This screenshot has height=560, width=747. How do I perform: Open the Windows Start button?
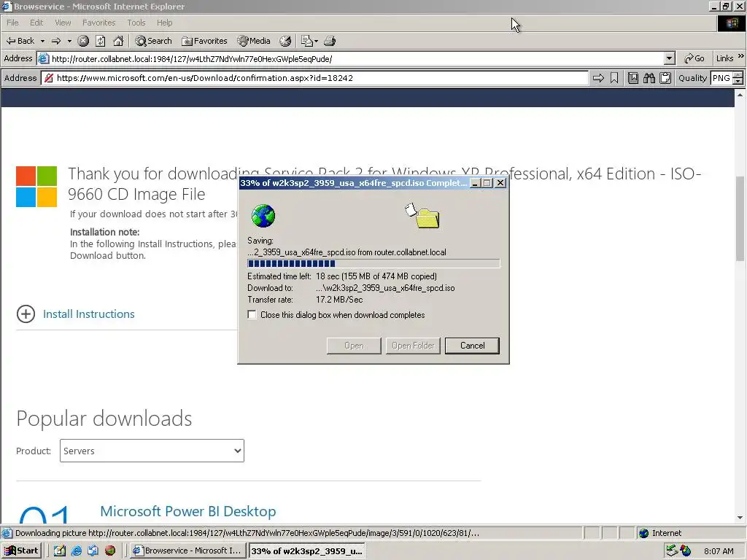click(x=21, y=551)
